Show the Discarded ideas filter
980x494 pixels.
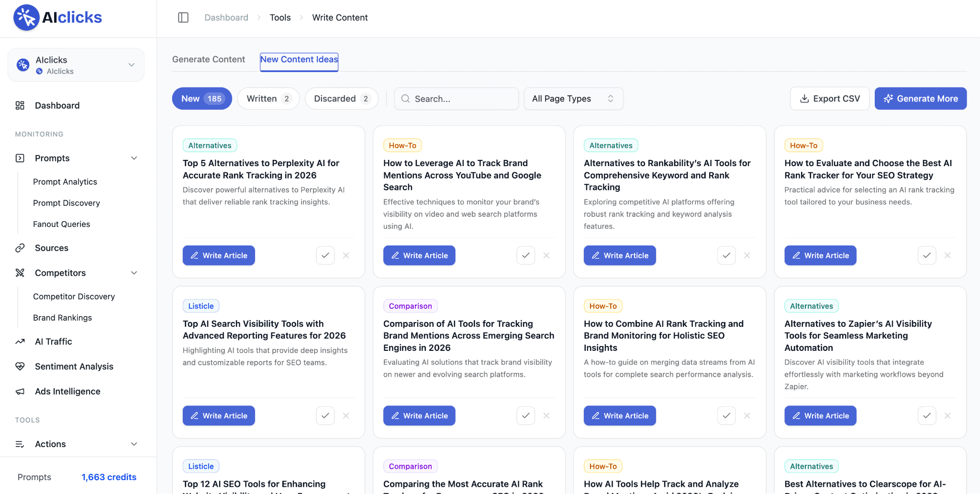(342, 99)
